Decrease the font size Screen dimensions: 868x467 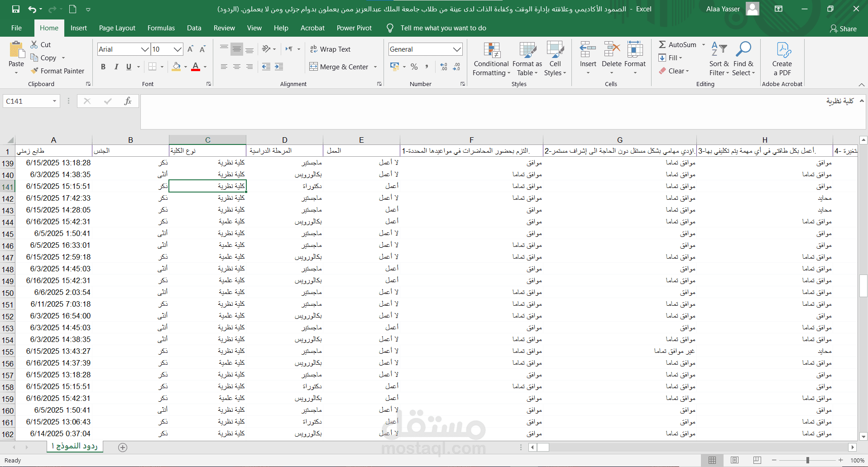click(202, 49)
